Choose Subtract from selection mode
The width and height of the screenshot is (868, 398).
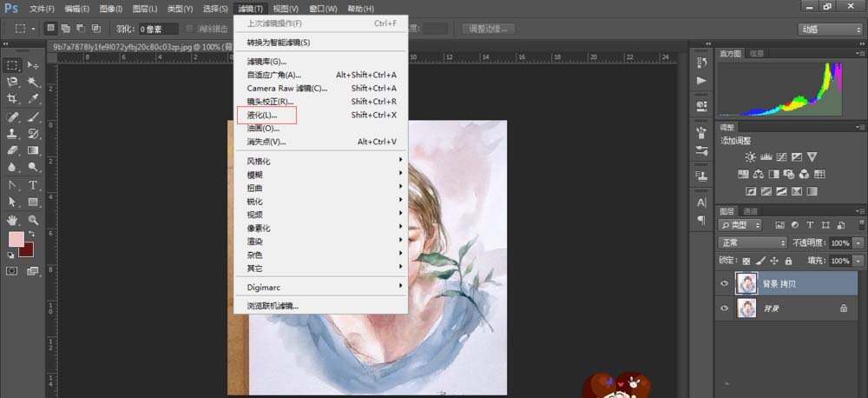pos(82,29)
